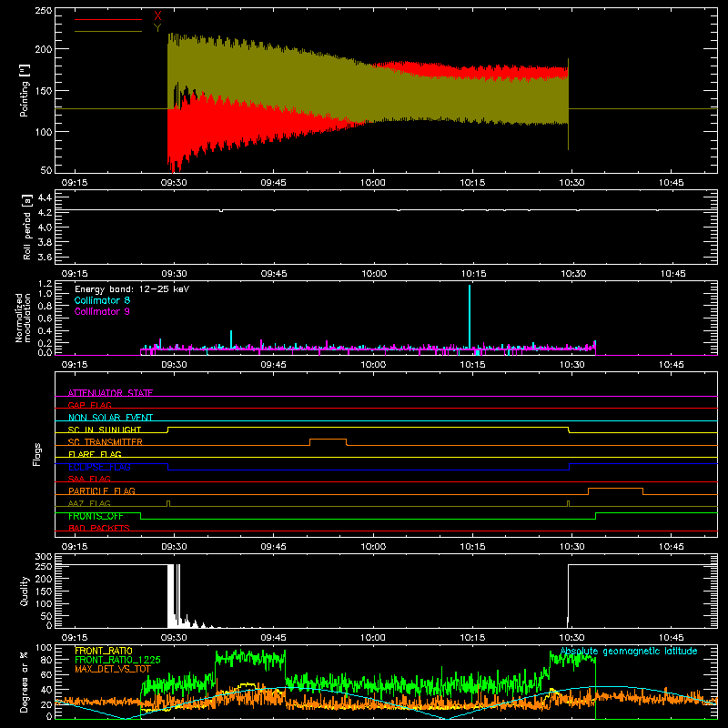Select the blue ECLIPSE_FLAG label
Viewport: 728px width, 728px height.
tap(99, 467)
